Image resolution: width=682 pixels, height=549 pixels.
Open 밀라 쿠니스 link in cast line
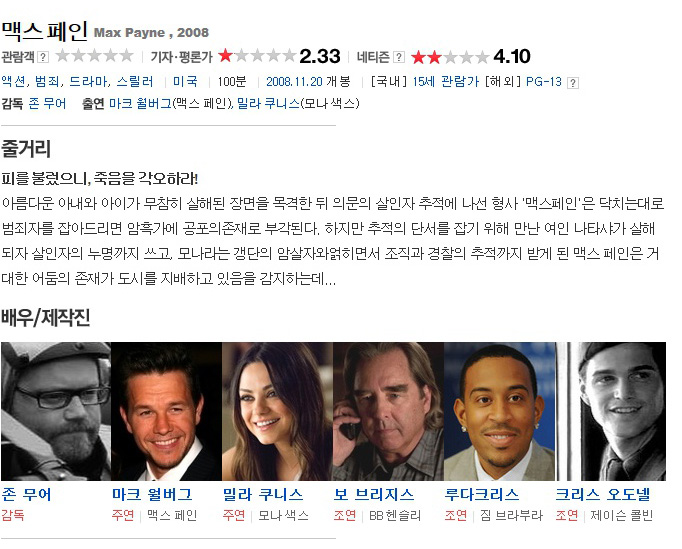click(x=268, y=104)
